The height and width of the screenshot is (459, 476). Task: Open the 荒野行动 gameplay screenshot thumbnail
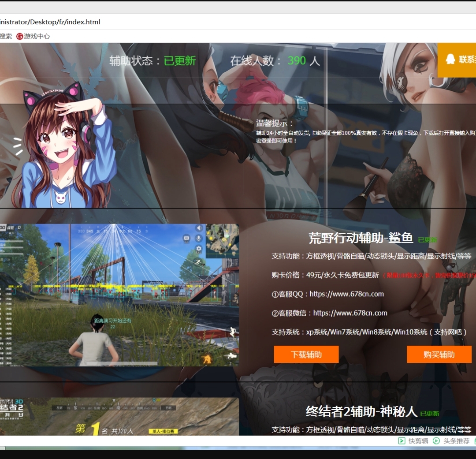coord(119,295)
